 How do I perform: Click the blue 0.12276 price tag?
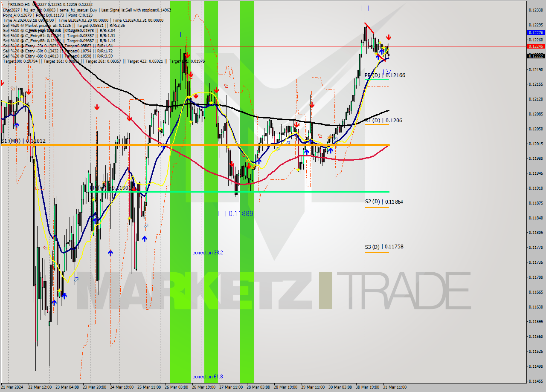click(x=535, y=32)
